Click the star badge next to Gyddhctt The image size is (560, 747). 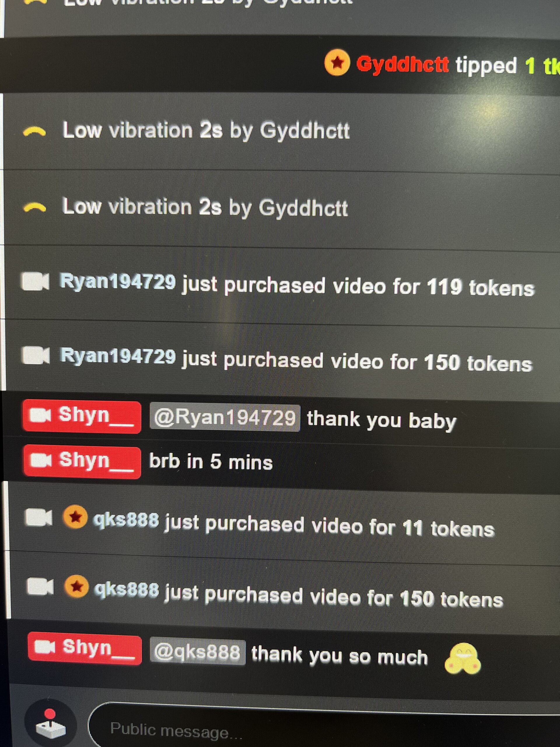click(x=337, y=62)
